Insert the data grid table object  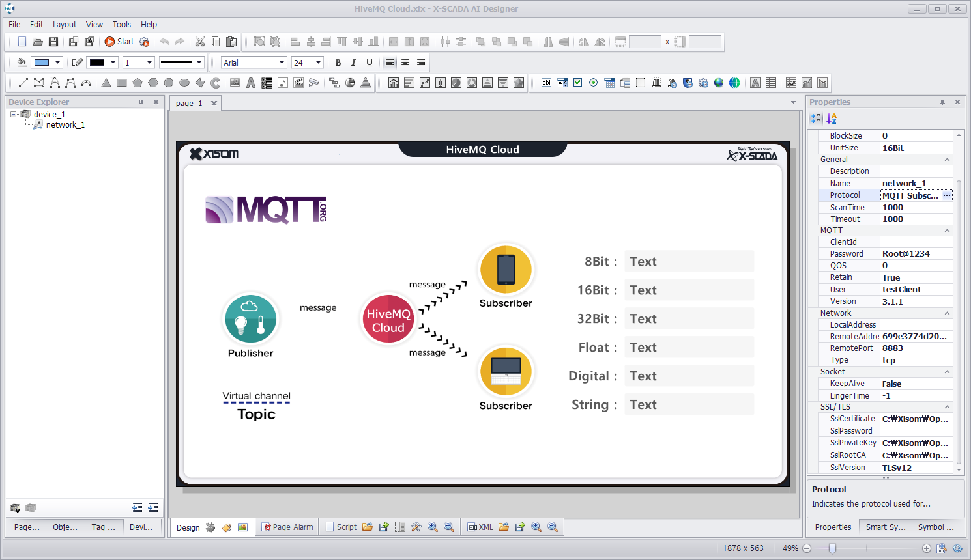[771, 83]
